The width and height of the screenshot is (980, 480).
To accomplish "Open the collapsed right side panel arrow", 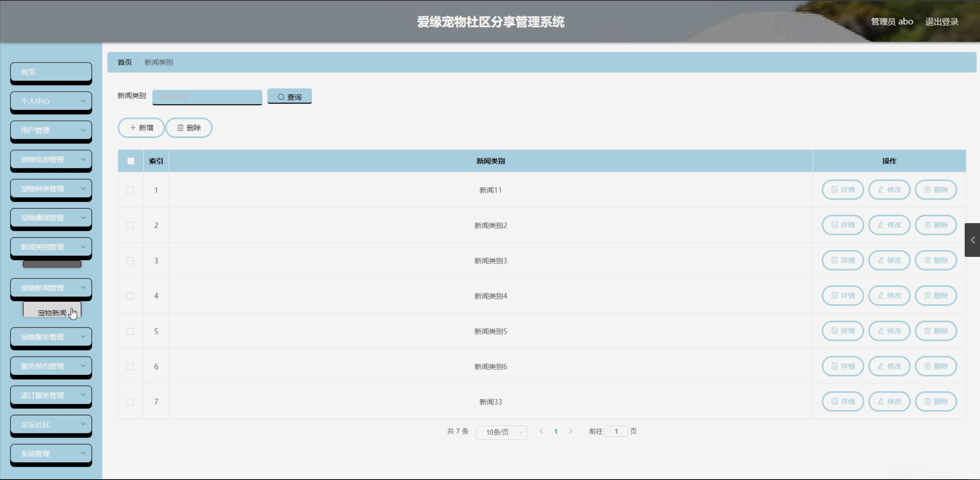I will click(x=972, y=240).
